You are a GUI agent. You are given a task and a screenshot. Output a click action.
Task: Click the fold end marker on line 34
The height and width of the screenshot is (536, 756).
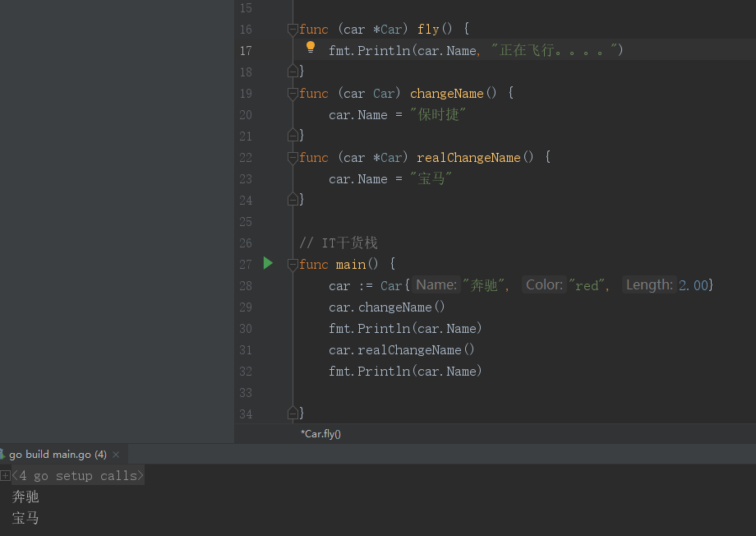tap(293, 413)
